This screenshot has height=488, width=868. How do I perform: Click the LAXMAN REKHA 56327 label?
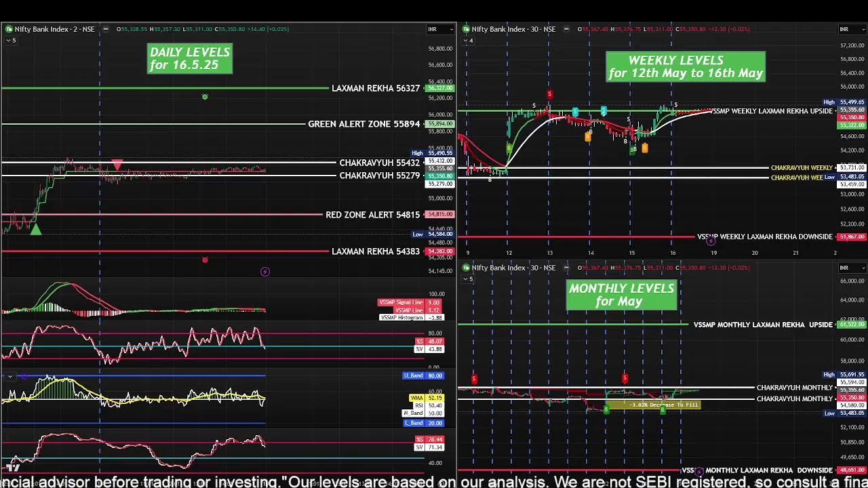pyautogui.click(x=376, y=89)
